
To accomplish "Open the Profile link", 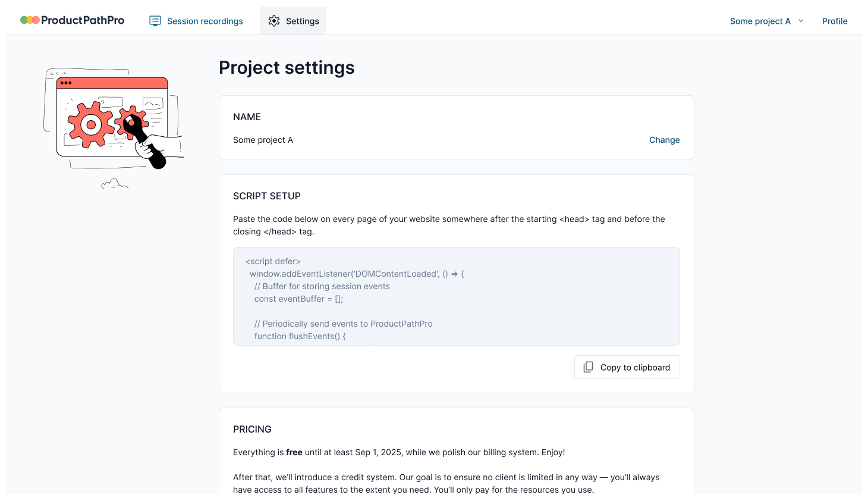I will tap(834, 21).
